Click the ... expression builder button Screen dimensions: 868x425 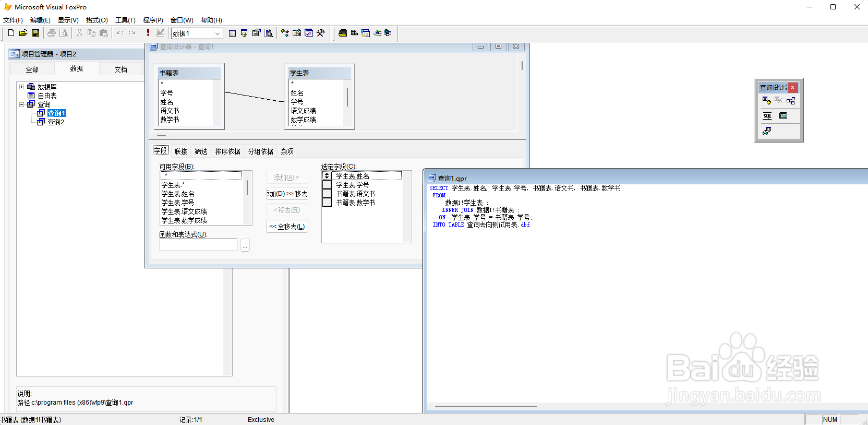pyautogui.click(x=245, y=245)
